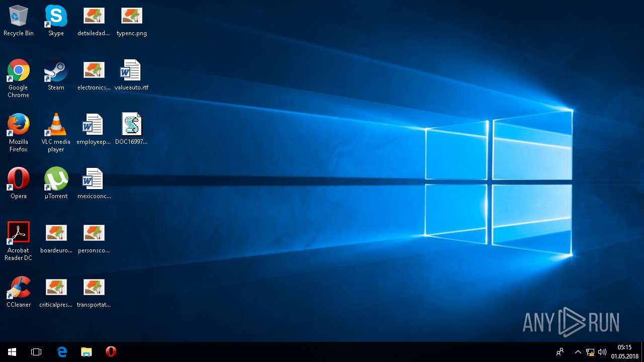644x362 pixels.
Task: Open the Recycle Bin icon
Action: click(x=19, y=21)
